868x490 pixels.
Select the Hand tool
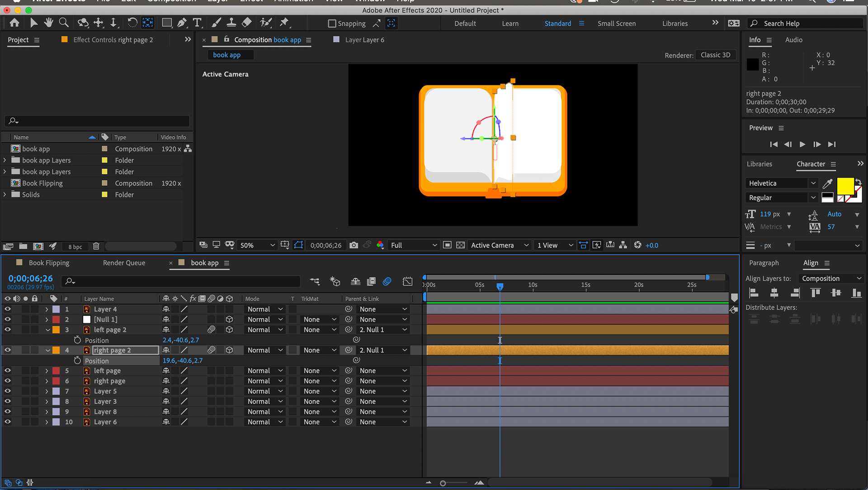(48, 23)
